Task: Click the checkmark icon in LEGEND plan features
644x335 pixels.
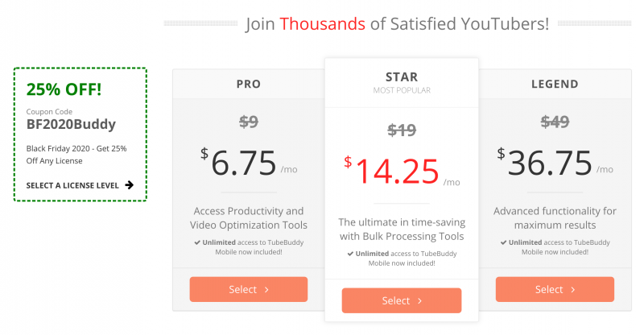Action: (x=504, y=242)
